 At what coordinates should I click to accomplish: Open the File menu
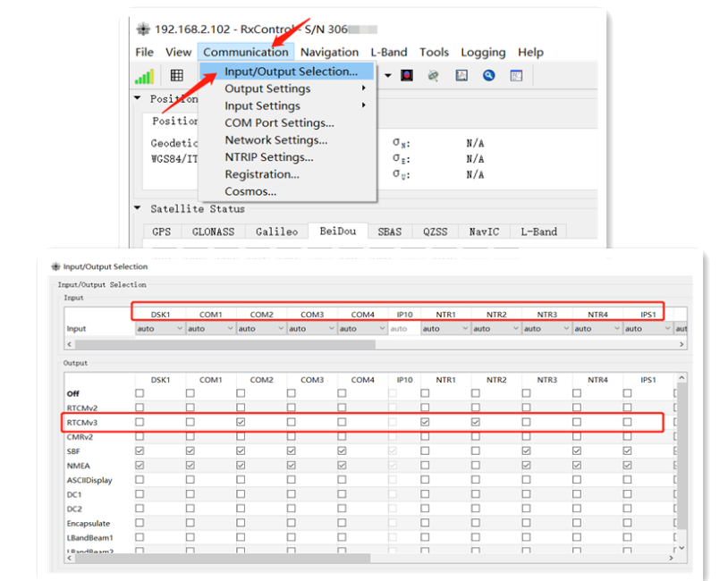144,52
